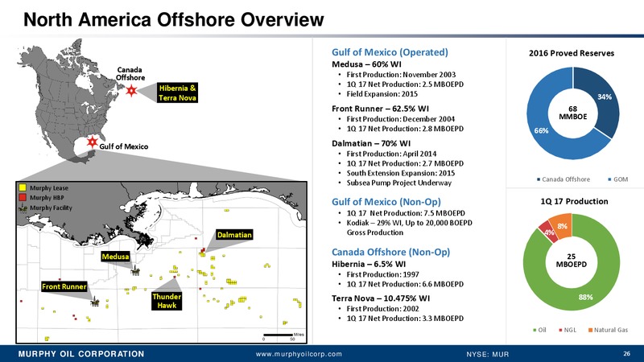The width and height of the screenshot is (644, 362).
Task: Click the 1Q 17 Net Production: 7.5 MBOEPD bullet
Action: [x=406, y=213]
